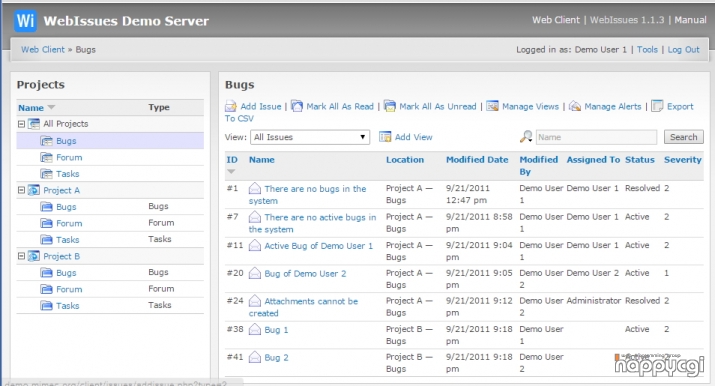This screenshot has width=715, height=386.
Task: Click the Tasks folder icon under Project B
Action: [x=47, y=306]
